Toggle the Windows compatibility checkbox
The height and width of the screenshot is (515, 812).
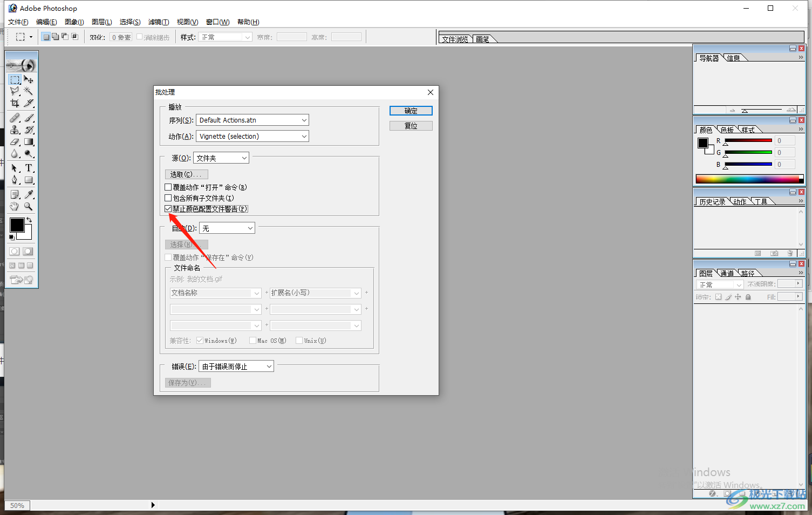coord(200,341)
